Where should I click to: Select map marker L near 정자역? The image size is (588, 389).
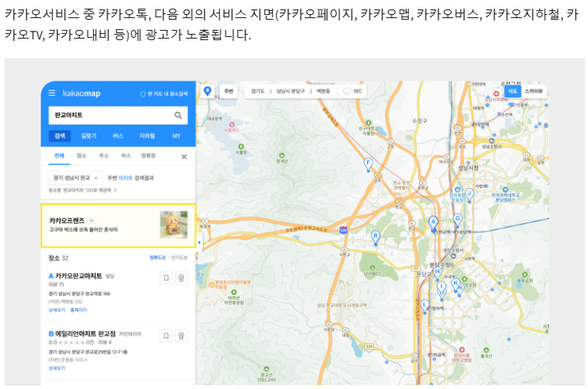tap(425, 306)
